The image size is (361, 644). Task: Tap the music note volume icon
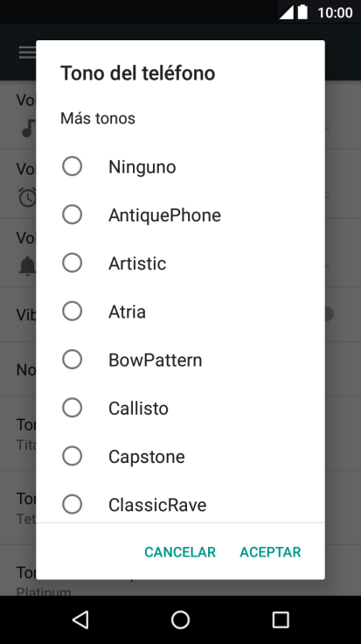[28, 128]
